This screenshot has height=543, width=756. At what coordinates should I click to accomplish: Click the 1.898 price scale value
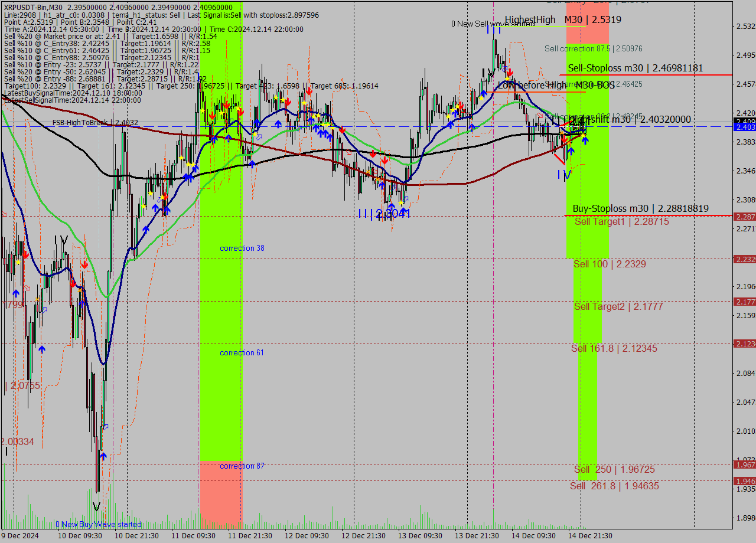(746, 518)
